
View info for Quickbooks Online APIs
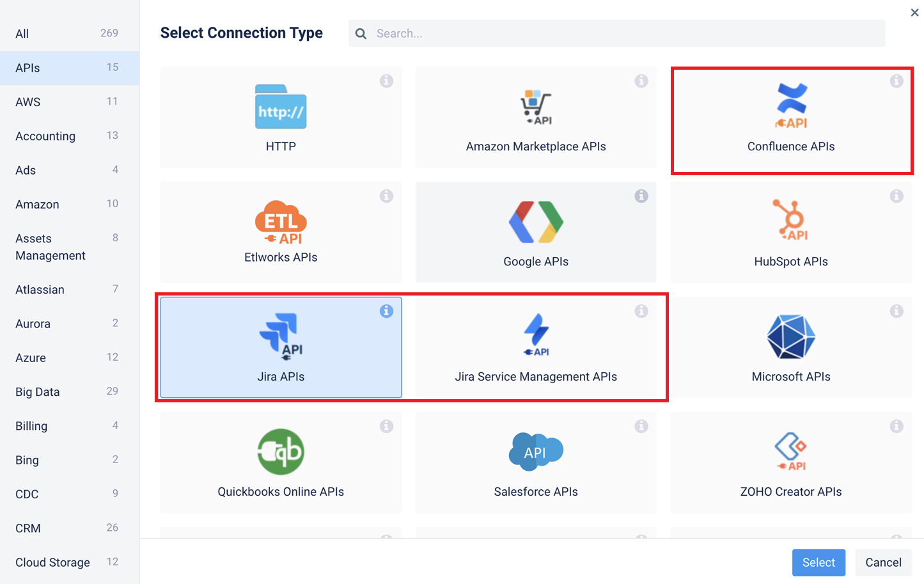pos(386,426)
